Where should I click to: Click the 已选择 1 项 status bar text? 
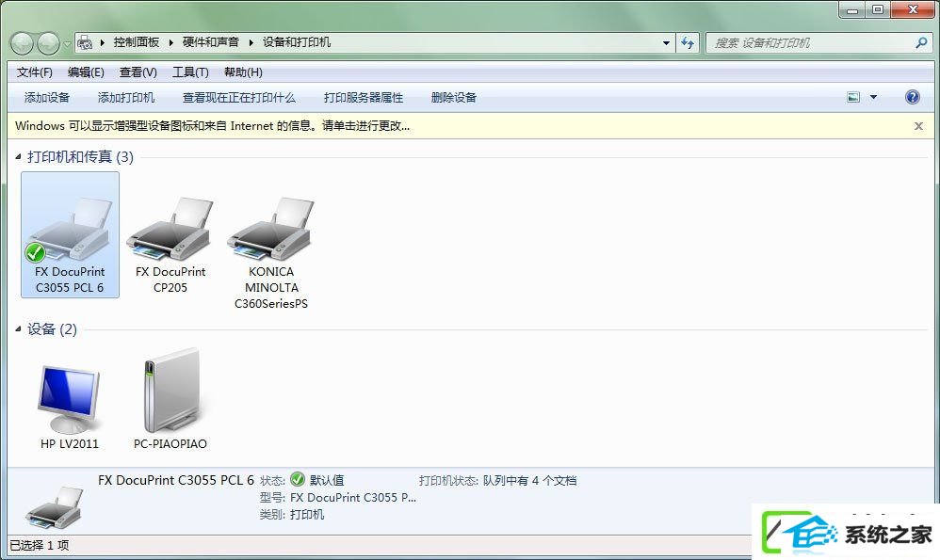[39, 545]
